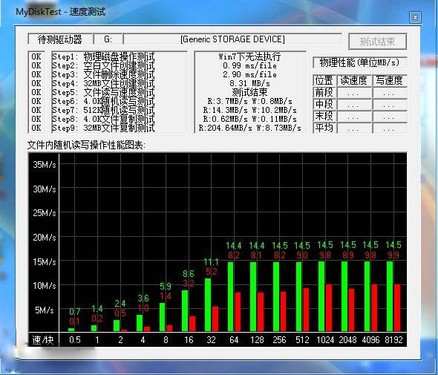The height and width of the screenshot is (375, 438).
Task: Select the Step4 32MB文件创建测试 row
Action: (103, 83)
